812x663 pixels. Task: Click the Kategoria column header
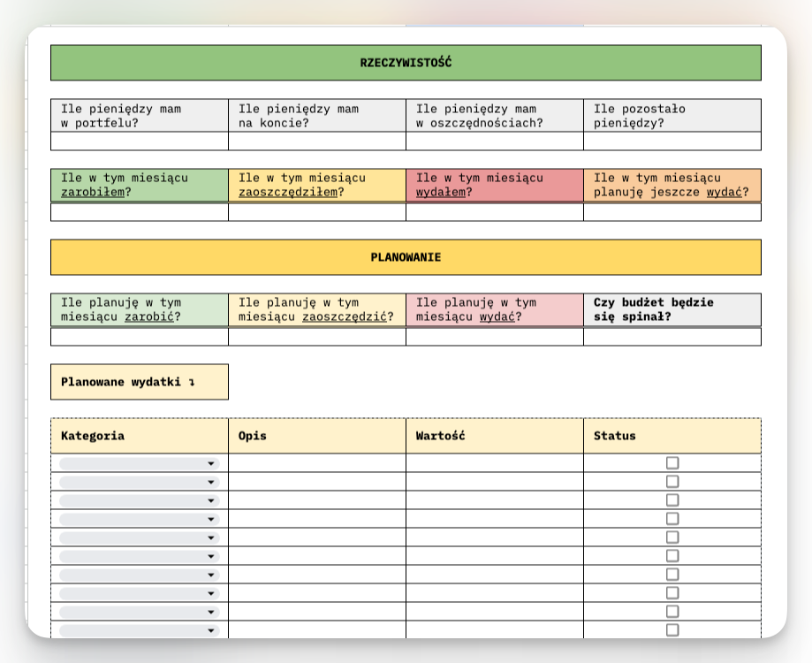click(x=140, y=436)
